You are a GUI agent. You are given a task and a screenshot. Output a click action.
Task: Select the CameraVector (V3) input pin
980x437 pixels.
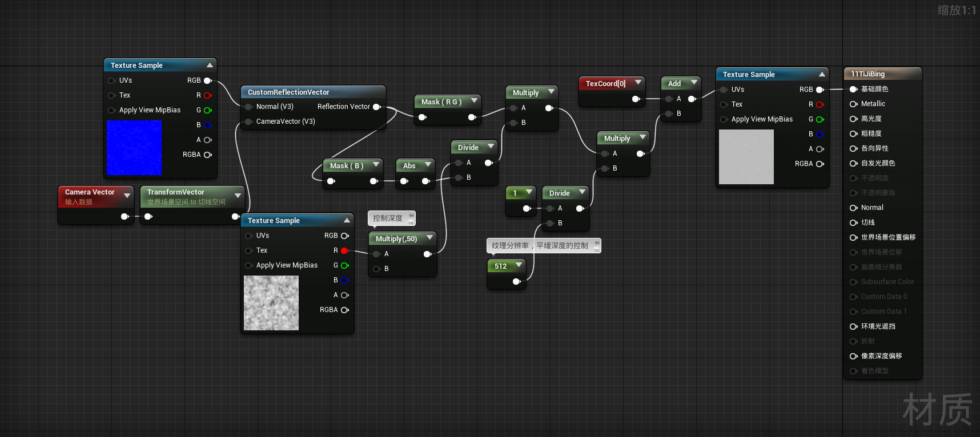(x=248, y=122)
